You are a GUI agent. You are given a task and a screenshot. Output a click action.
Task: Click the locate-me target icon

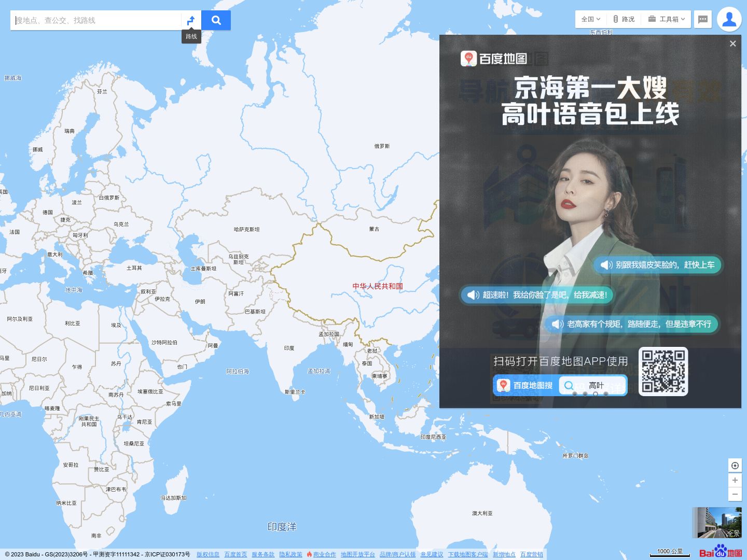[x=735, y=466]
